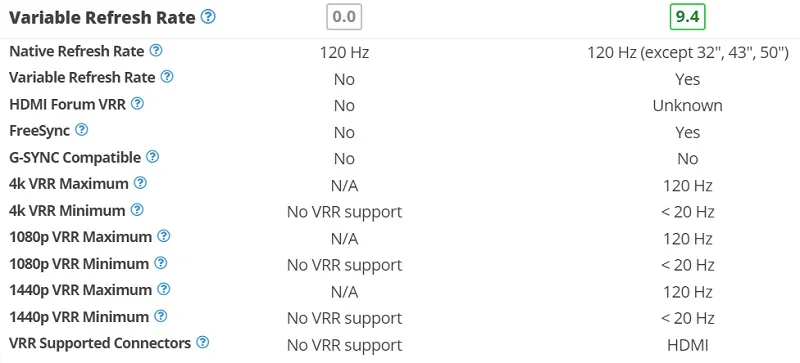Show G-SYNC Compatible help tooltip icon

153,157
